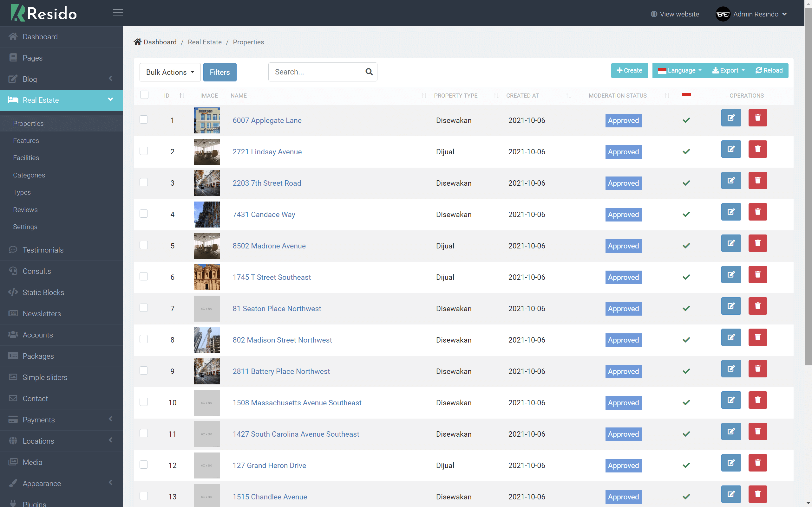This screenshot has width=812, height=507.
Task: Click the search magnifier icon
Action: click(x=369, y=72)
